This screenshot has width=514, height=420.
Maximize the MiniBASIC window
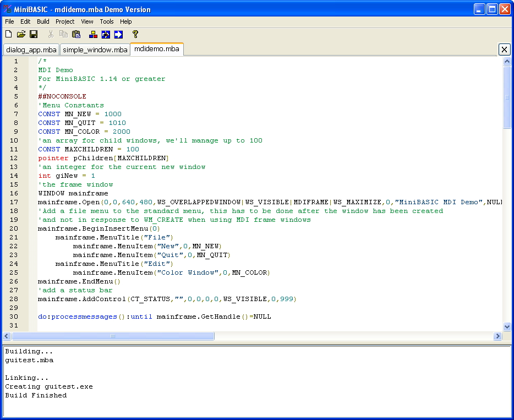(x=492, y=9)
